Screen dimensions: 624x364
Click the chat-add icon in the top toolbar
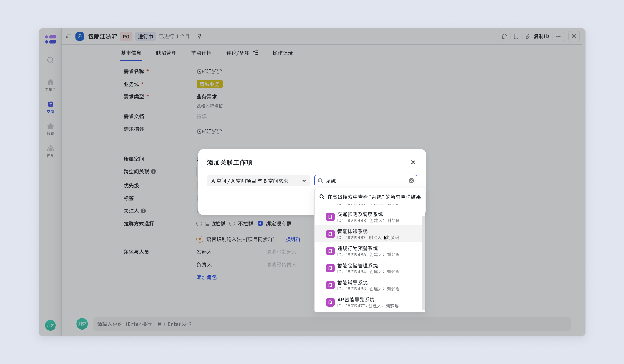coord(505,36)
